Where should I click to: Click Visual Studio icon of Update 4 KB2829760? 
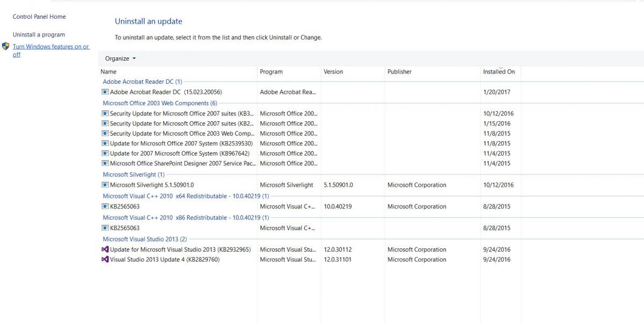[x=105, y=260]
